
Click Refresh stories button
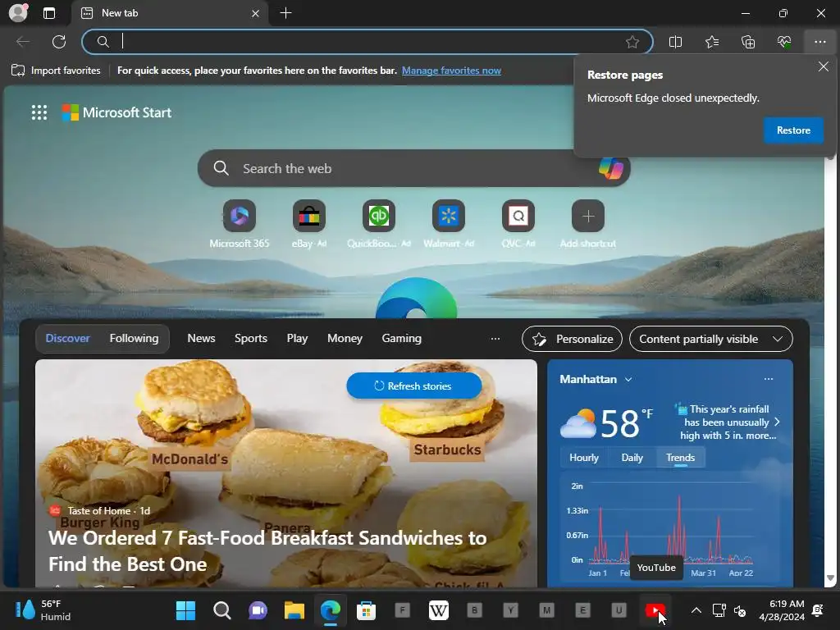pyautogui.click(x=413, y=386)
